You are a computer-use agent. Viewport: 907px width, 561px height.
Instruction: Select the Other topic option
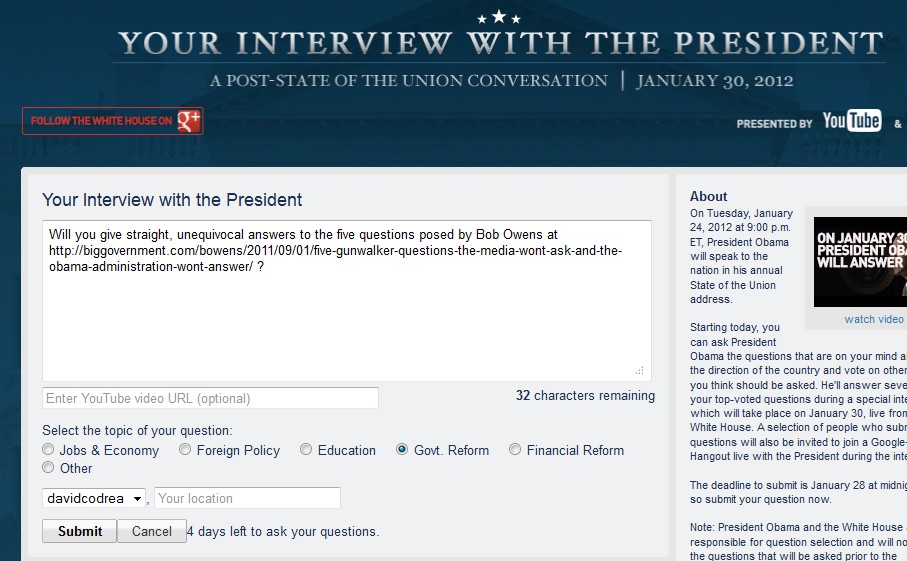pos(49,467)
